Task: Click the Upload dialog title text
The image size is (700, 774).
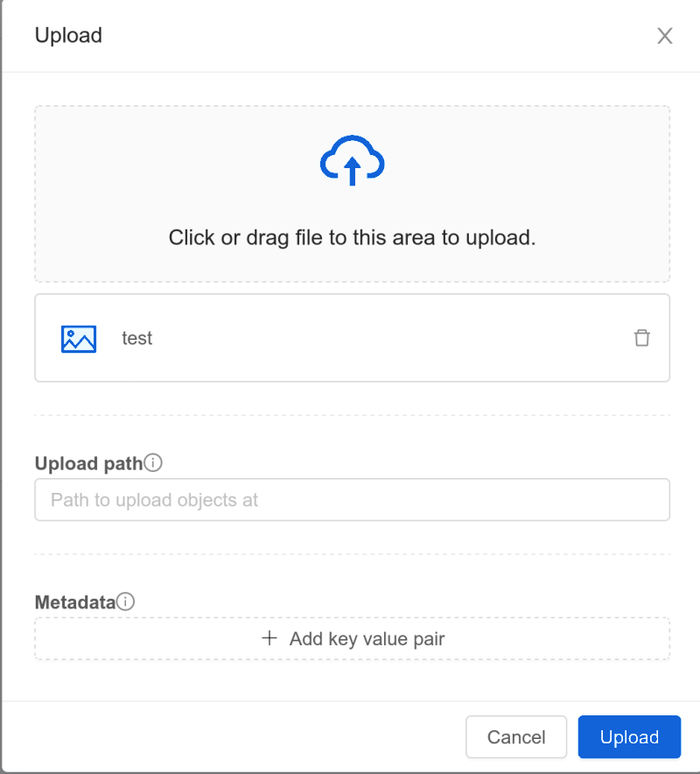Action: (x=68, y=36)
